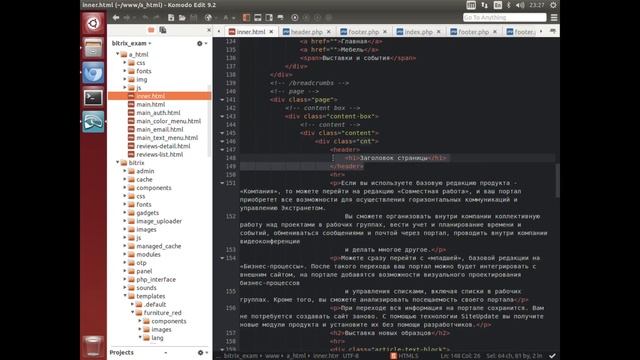Click a_html in the breadcrumb bar

click(296, 356)
